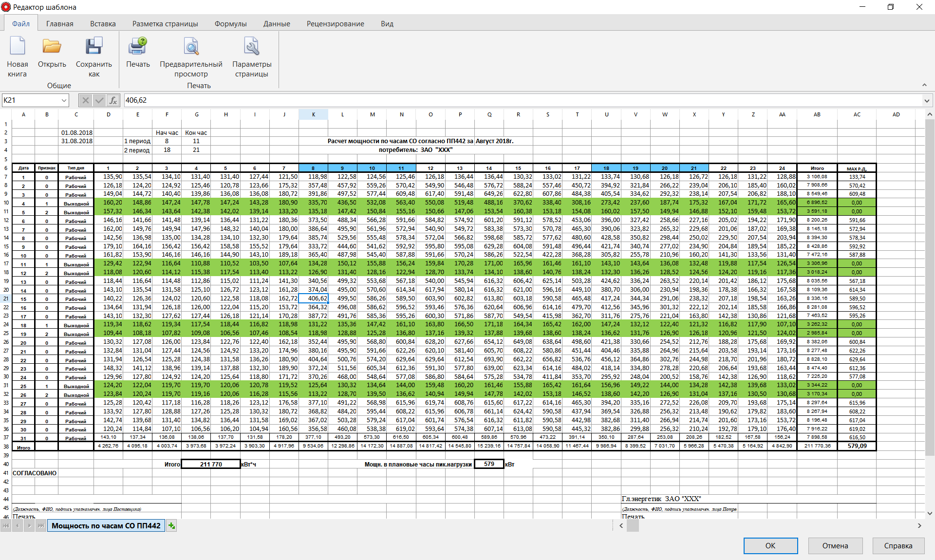Confirm formula entry with checkmark icon
Screen dimensions: 935x560
99,100
